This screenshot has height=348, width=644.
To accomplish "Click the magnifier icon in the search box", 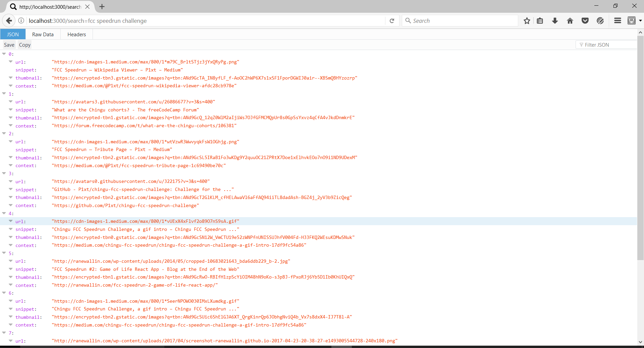I will click(408, 21).
